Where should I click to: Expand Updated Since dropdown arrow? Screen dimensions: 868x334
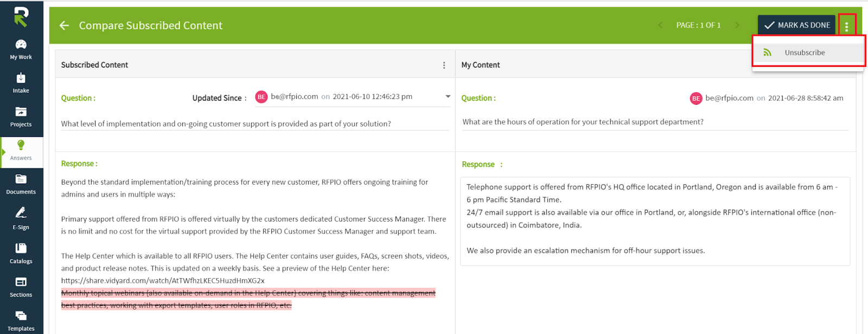[x=448, y=97]
